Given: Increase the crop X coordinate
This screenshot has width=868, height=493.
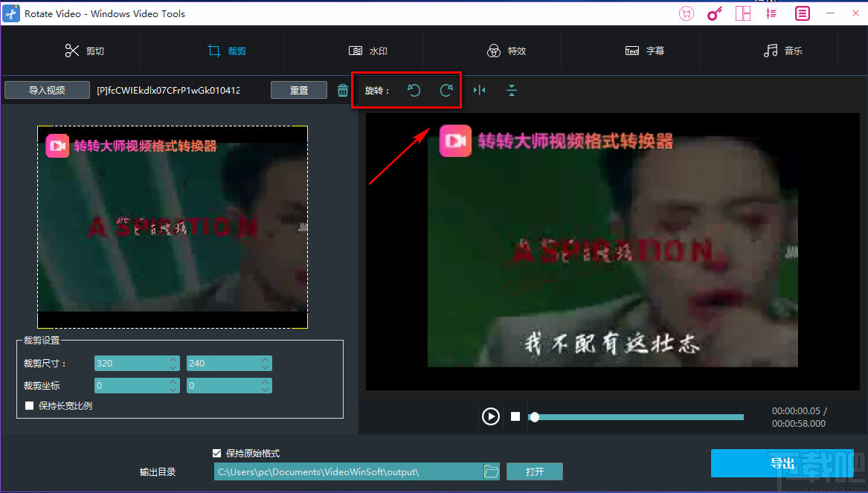Looking at the screenshot, I should tap(173, 382).
